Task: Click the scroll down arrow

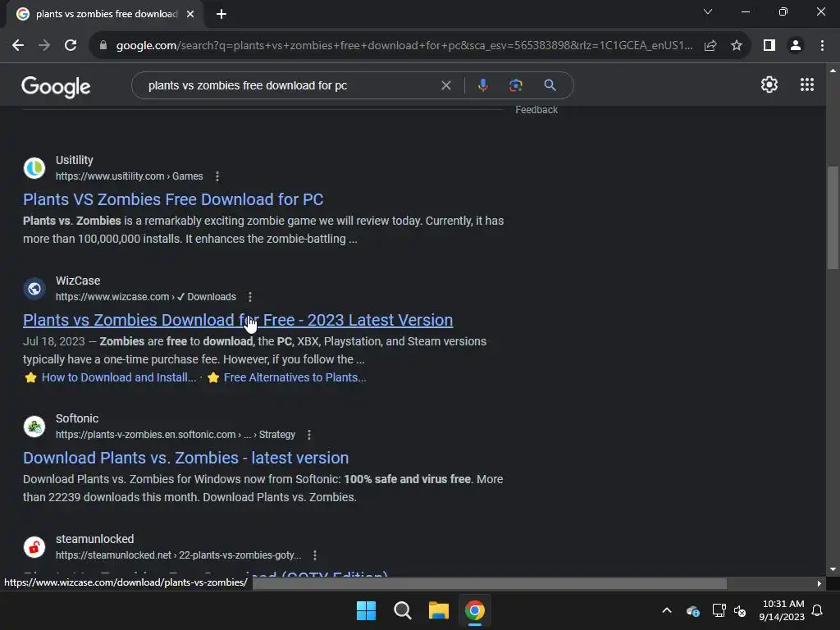Action: tap(833, 569)
